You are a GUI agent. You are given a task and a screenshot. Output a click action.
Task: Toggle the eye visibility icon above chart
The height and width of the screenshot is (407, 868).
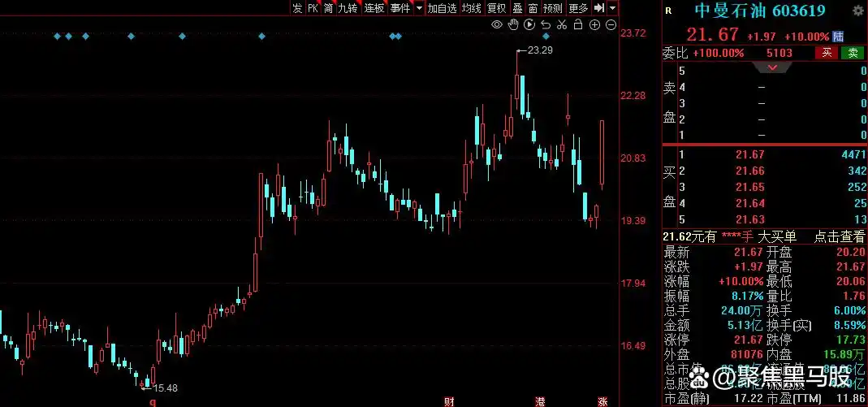point(497,25)
